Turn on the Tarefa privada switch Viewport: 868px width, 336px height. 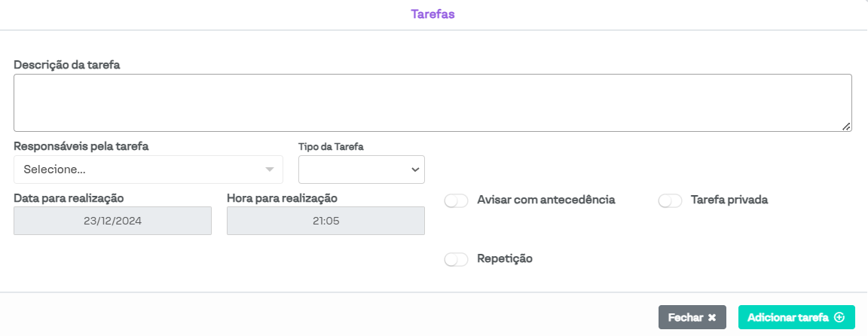[670, 200]
